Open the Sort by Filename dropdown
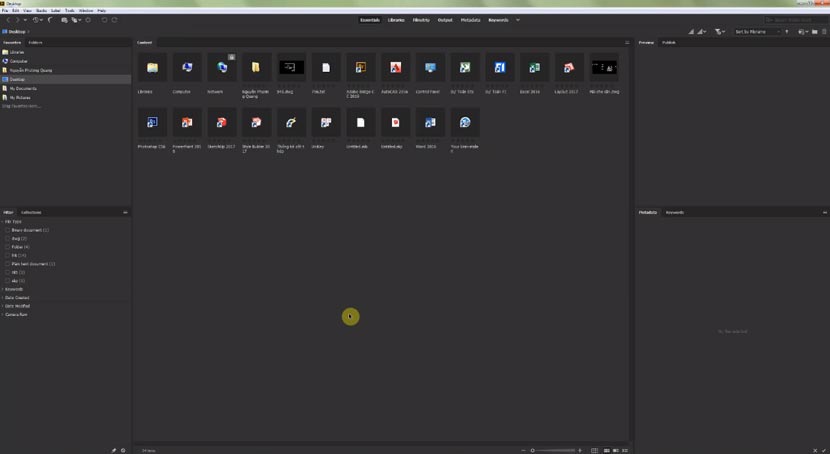 tap(757, 32)
